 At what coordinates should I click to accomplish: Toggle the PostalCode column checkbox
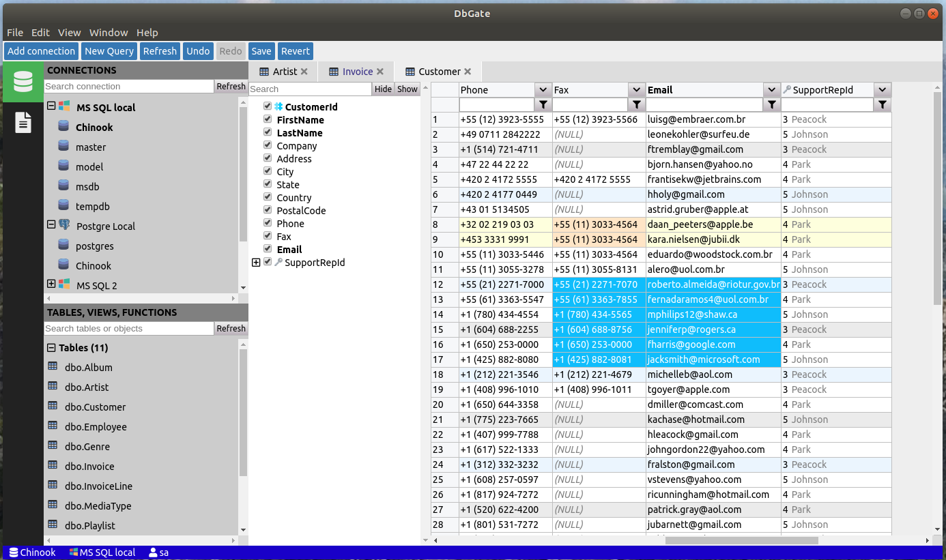tap(268, 210)
